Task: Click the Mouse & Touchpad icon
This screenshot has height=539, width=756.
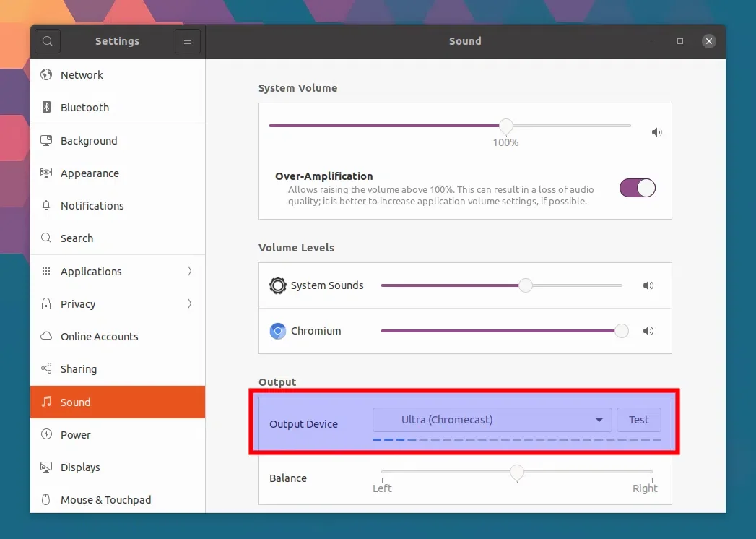Action: (x=45, y=499)
